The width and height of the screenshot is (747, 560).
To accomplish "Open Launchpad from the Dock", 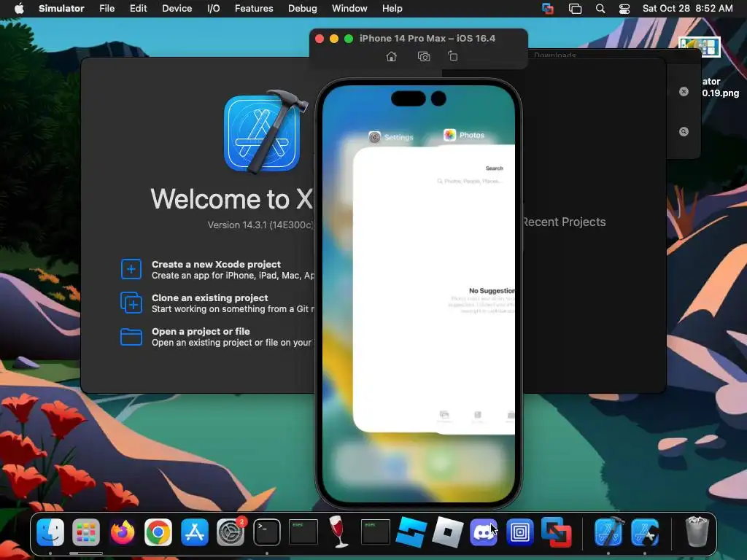I will (x=86, y=532).
